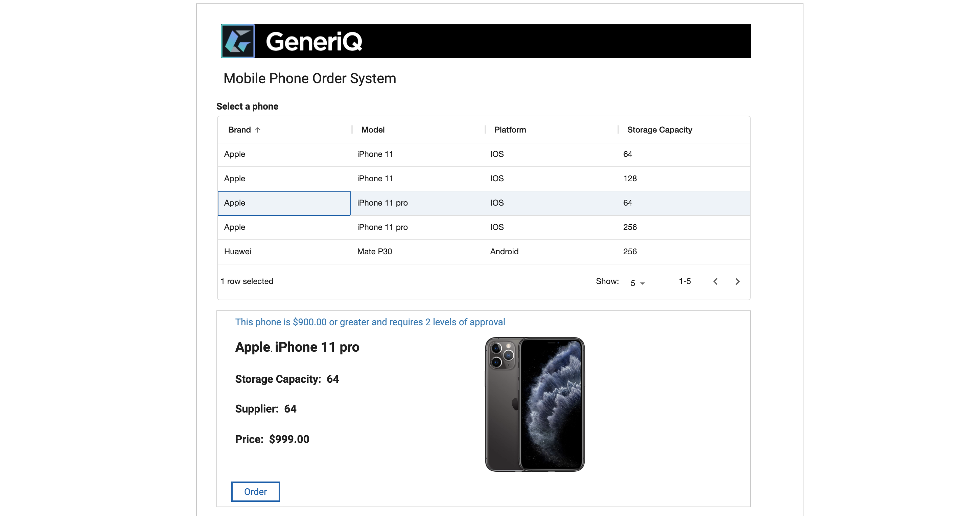Sort by Storage Capacity column header
This screenshot has width=980, height=516.
click(x=659, y=130)
